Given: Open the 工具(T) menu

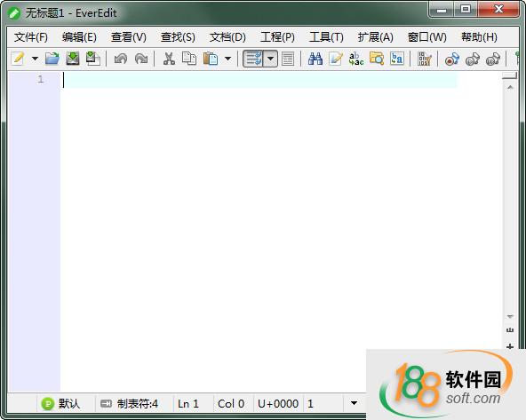Looking at the screenshot, I should click(326, 37).
